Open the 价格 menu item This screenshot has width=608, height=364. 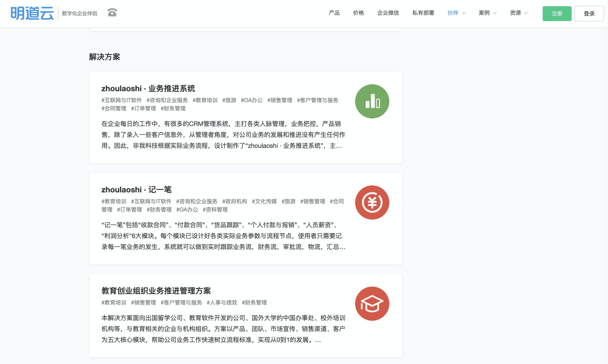358,13
